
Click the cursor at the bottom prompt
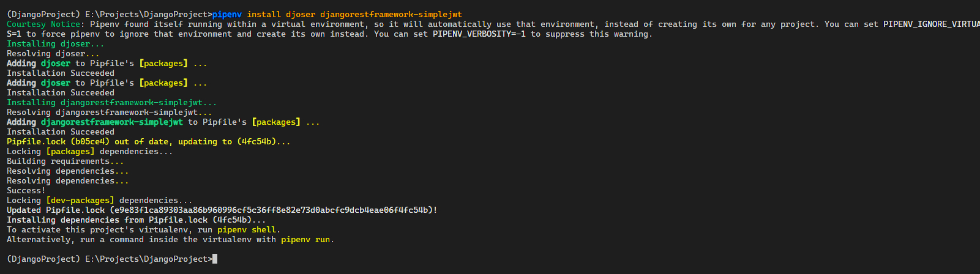click(x=215, y=259)
